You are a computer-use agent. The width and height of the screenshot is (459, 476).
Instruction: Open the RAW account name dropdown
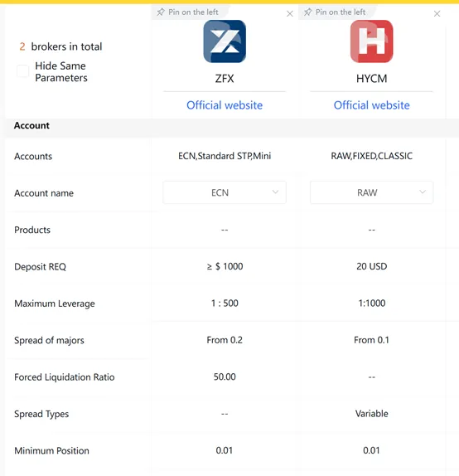click(x=372, y=192)
